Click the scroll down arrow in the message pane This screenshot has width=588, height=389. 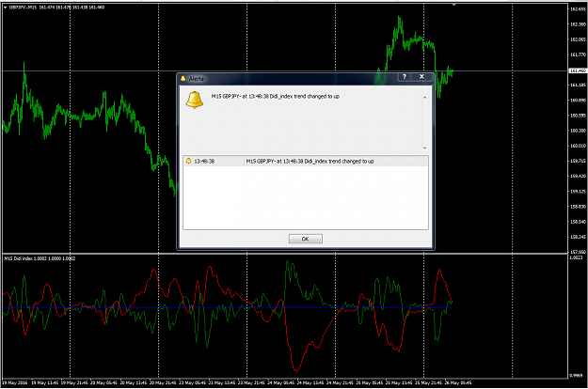click(425, 148)
